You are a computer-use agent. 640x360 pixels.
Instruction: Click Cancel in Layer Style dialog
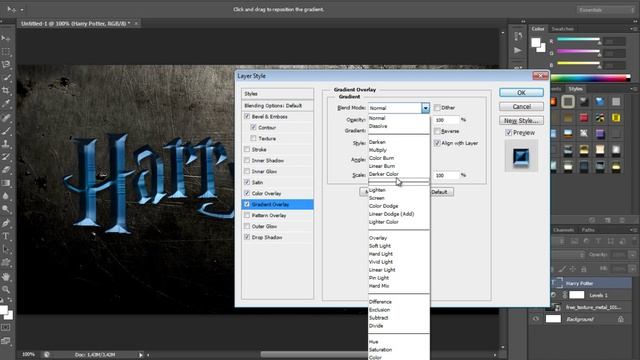(x=521, y=107)
